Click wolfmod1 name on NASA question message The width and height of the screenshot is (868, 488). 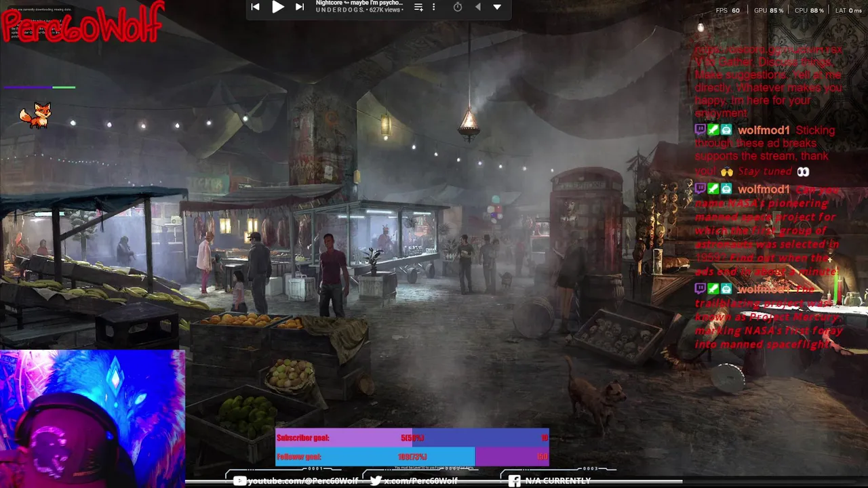[x=764, y=189]
